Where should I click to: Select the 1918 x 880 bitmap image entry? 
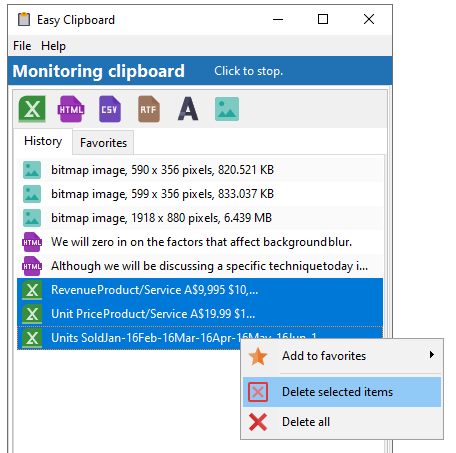(x=200, y=218)
